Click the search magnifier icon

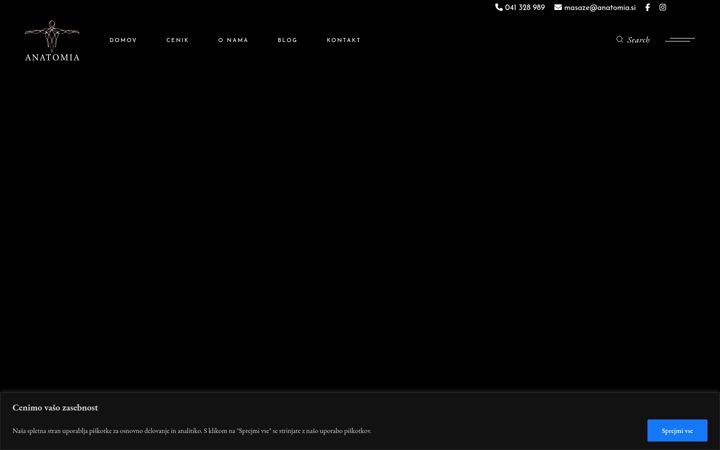click(619, 39)
